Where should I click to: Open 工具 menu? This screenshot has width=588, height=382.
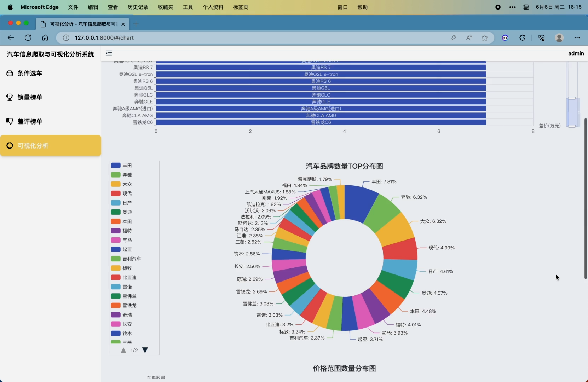pyautogui.click(x=188, y=7)
